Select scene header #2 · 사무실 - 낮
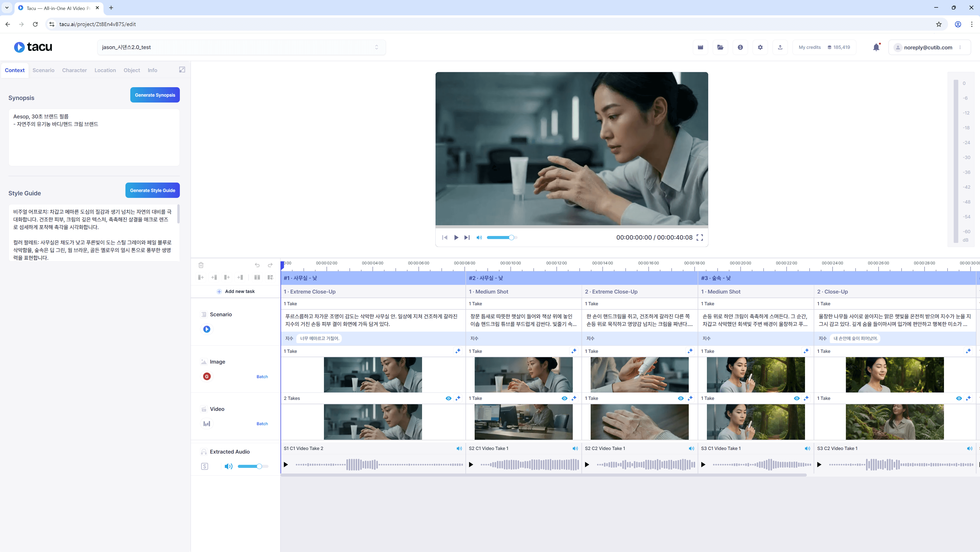The width and height of the screenshot is (980, 552). pyautogui.click(x=582, y=278)
